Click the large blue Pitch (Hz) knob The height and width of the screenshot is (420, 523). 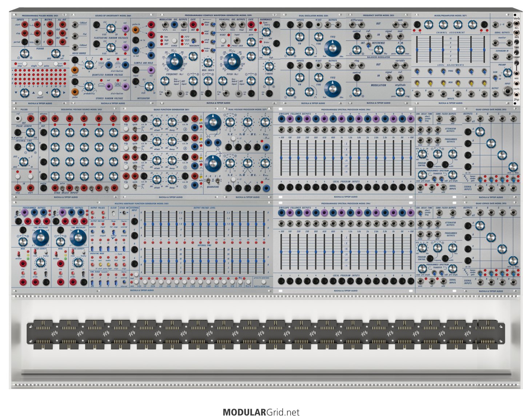click(232, 62)
